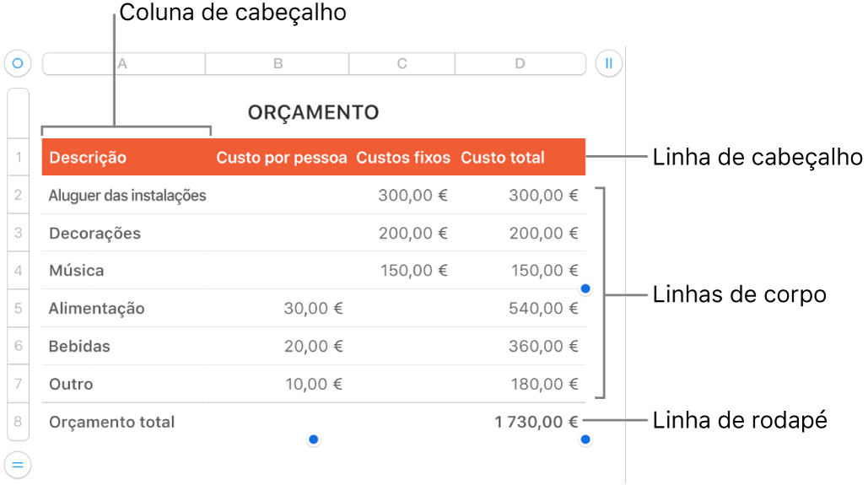
Task: Click the blue selection handle on right edge
Action: tap(585, 289)
